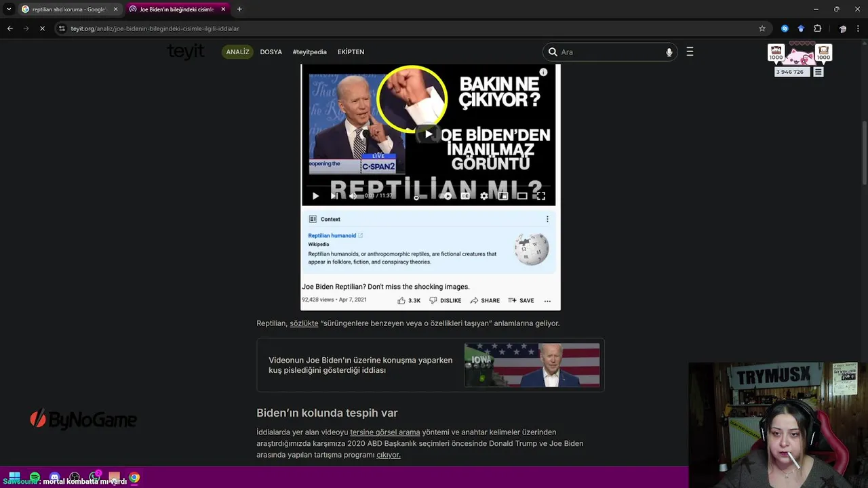Open the DOSYA menu item
The image size is (868, 488).
click(271, 52)
